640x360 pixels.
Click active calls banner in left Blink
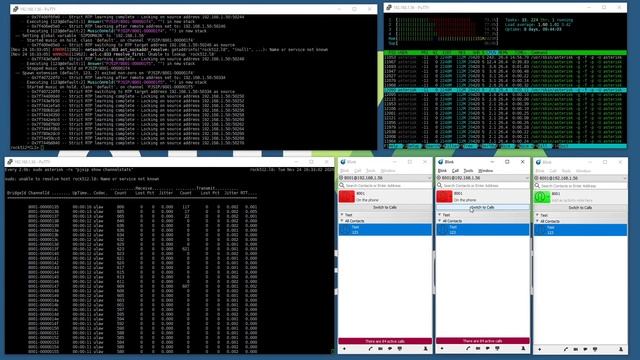(385, 341)
